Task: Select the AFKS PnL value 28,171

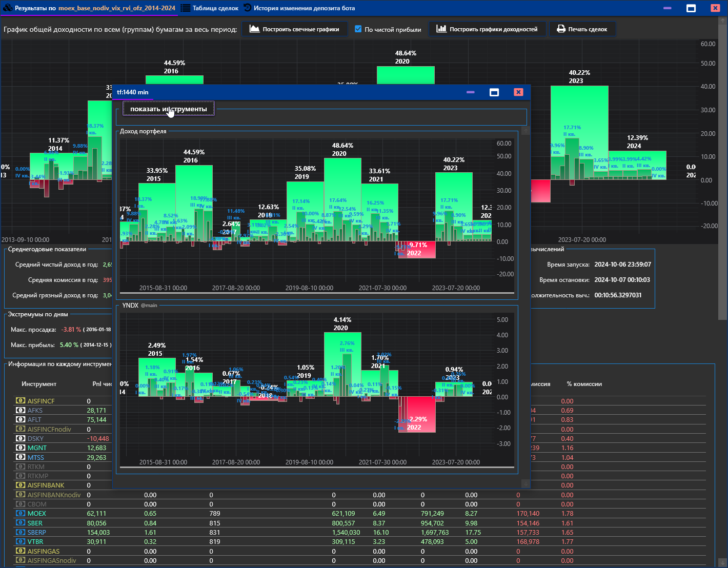Action: [x=96, y=411]
